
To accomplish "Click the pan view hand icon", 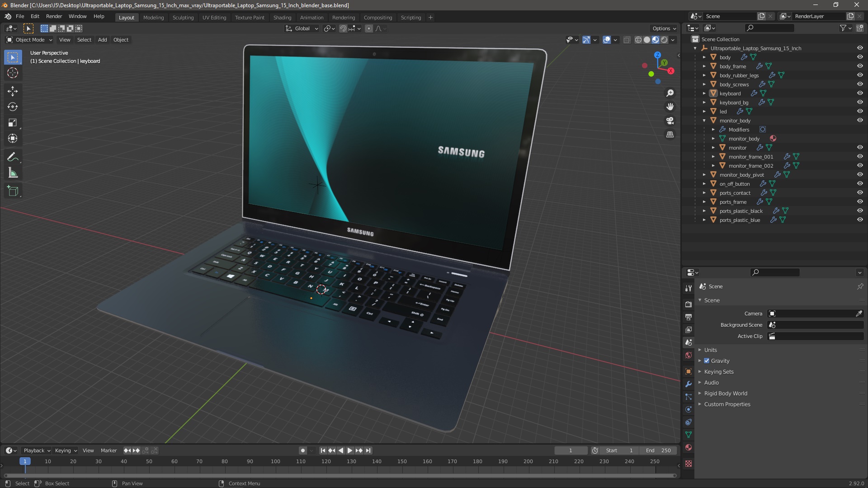I will (x=670, y=107).
